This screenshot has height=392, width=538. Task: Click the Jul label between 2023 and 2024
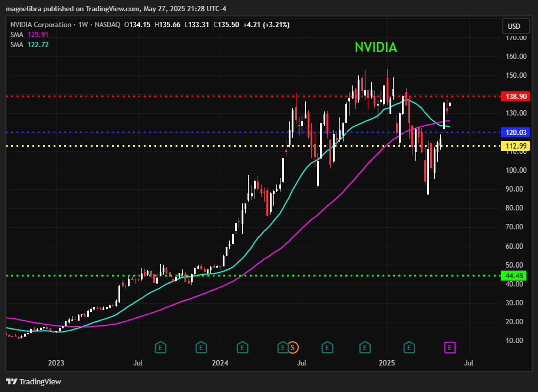tap(138, 363)
